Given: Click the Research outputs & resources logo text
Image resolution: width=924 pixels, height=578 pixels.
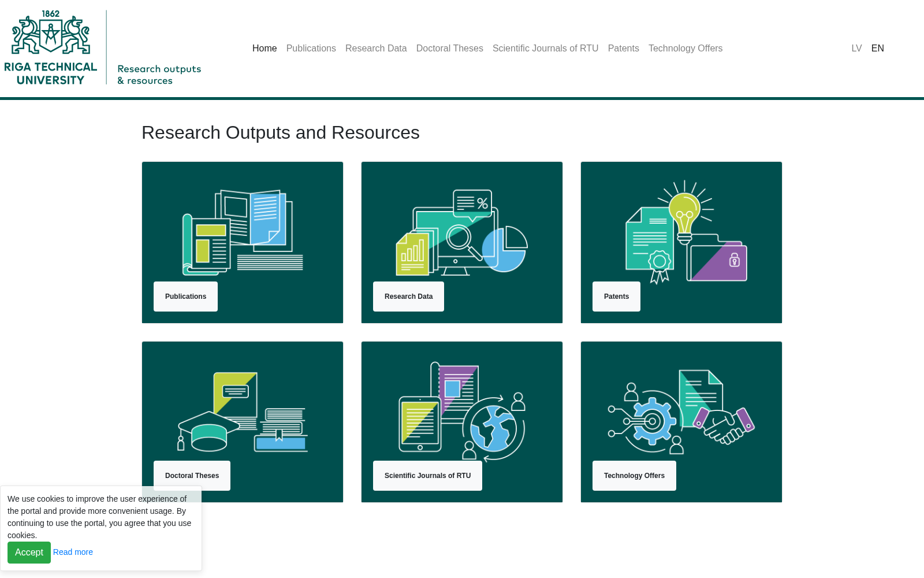Looking at the screenshot, I should click(159, 75).
